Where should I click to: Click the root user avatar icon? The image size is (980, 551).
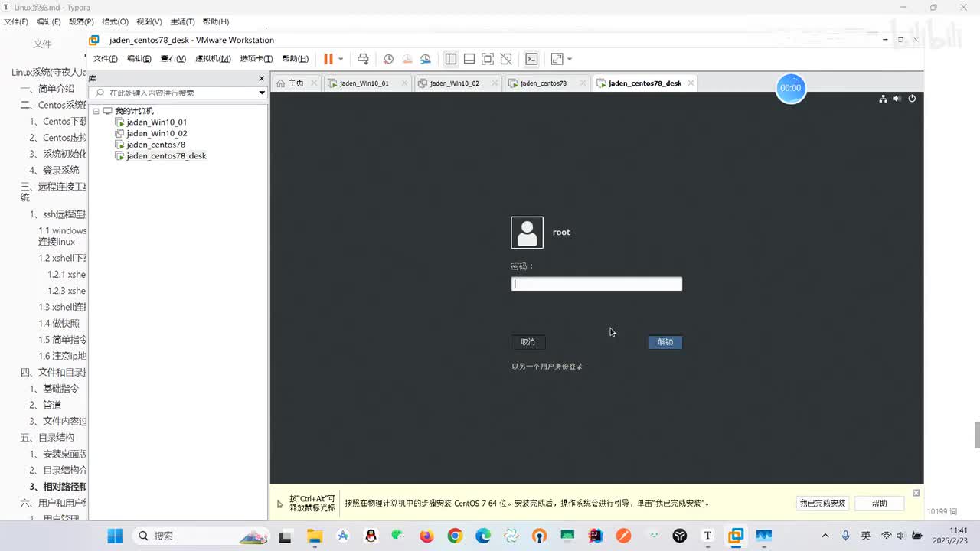coord(527,233)
